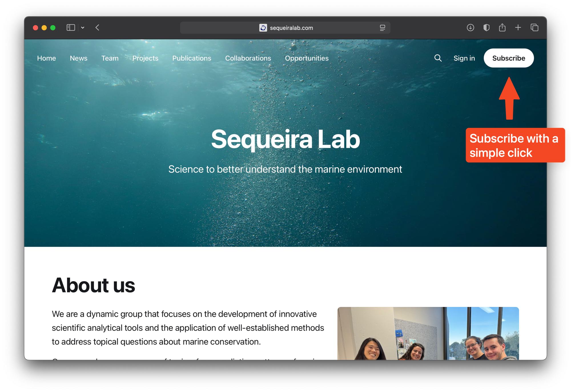This screenshot has height=392, width=571.
Task: Open the Publications nav link
Action: point(192,58)
